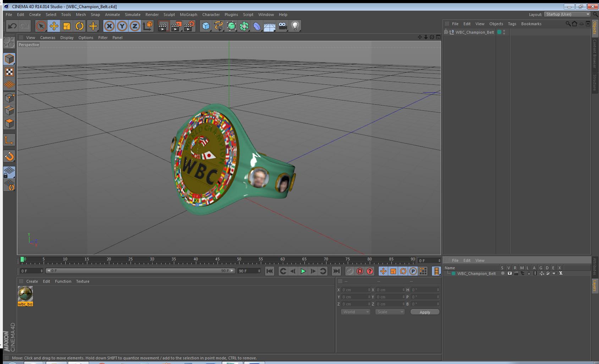Screen dimensions: 599x364
Task: Switch to Points mode
Action: pos(9,98)
